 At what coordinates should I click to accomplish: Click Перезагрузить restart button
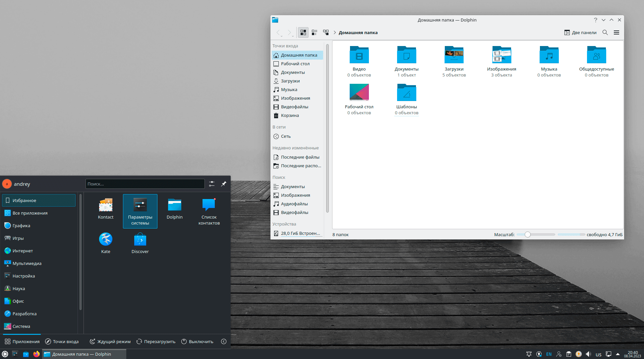tap(156, 341)
